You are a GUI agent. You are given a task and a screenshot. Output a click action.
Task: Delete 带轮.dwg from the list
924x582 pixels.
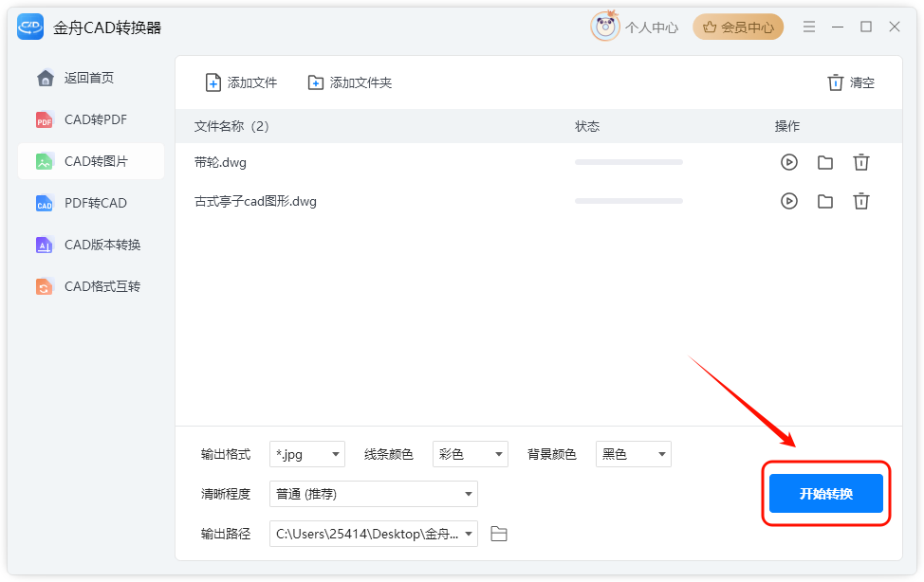pos(861,162)
